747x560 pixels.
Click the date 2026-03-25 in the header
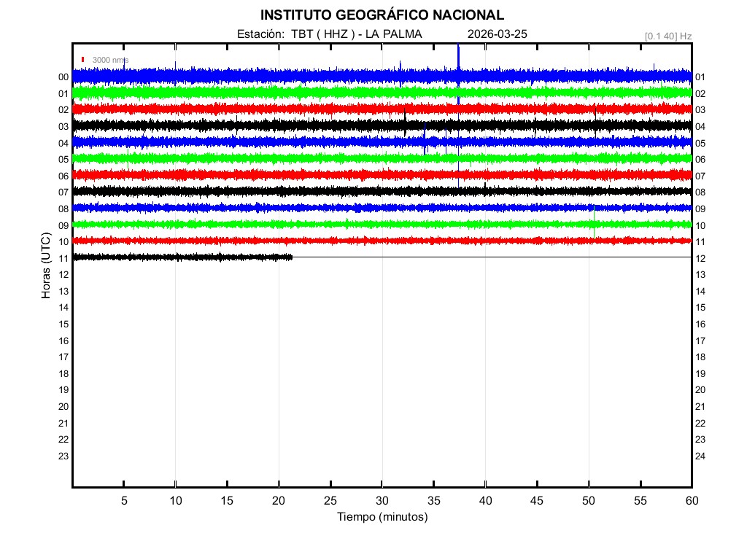pos(497,34)
